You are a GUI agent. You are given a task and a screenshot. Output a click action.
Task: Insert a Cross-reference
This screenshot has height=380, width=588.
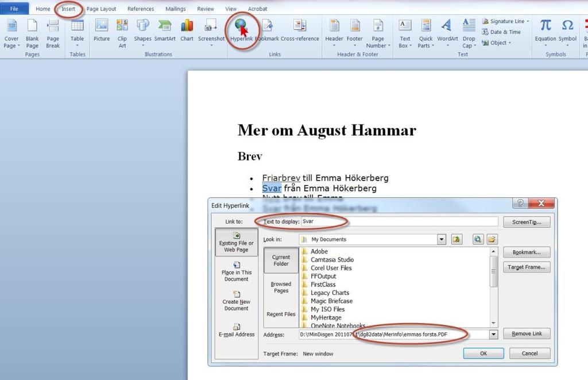(x=300, y=31)
